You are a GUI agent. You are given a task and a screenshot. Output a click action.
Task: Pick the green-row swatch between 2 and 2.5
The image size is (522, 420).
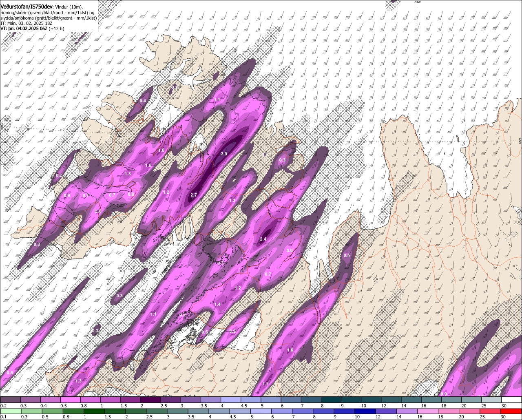pyautogui.click(x=137, y=411)
